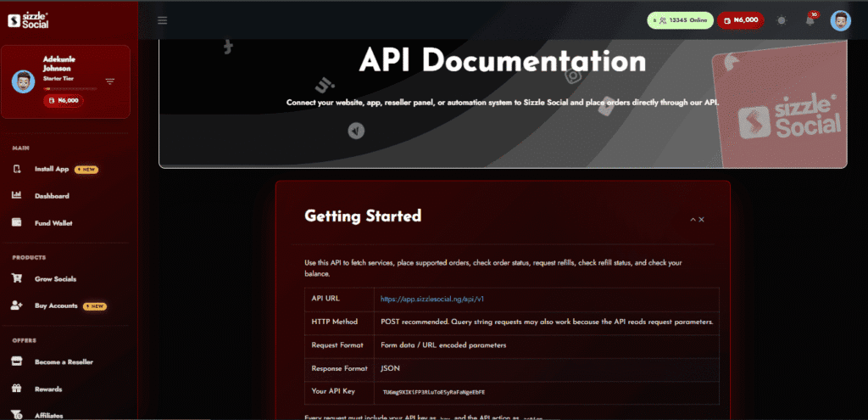This screenshot has width=868, height=420.
Task: Click the ₦6,000 wallet button in header
Action: pyautogui.click(x=741, y=20)
